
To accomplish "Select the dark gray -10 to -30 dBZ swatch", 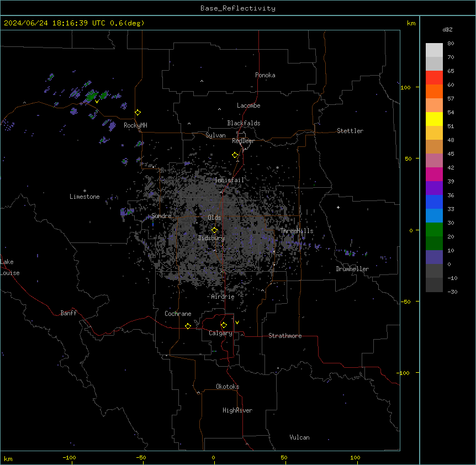I will (434, 285).
